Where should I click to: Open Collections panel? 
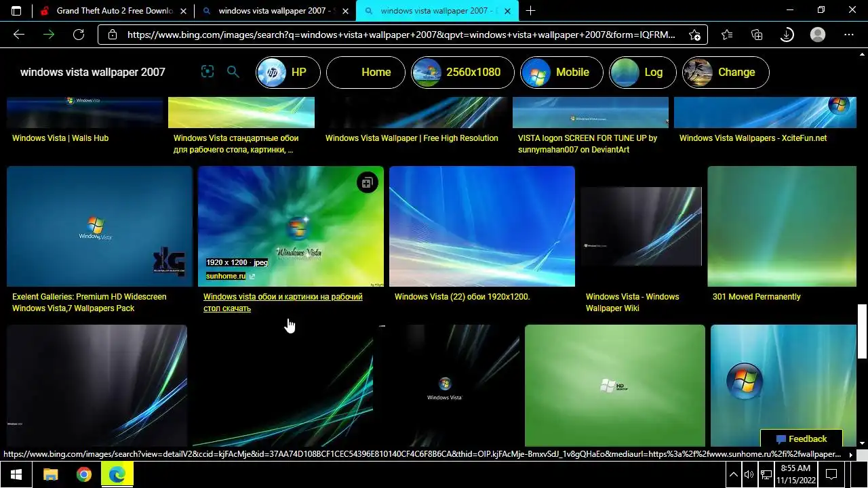tap(757, 35)
